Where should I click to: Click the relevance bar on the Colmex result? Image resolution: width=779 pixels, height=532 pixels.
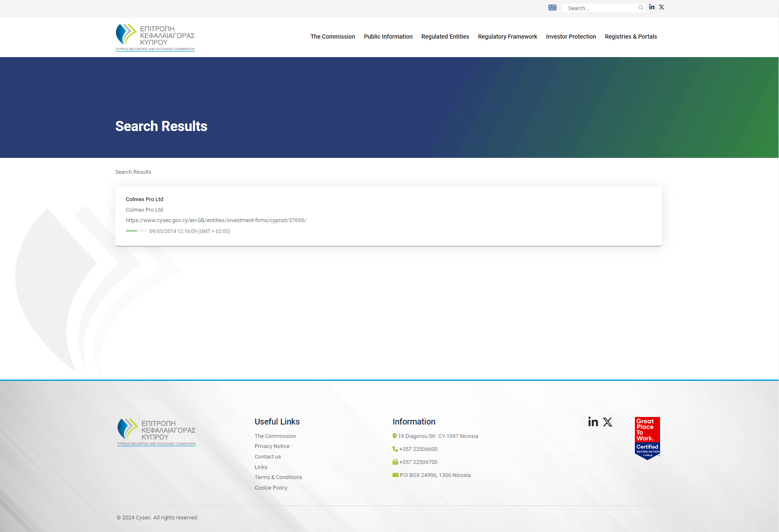[x=136, y=231]
